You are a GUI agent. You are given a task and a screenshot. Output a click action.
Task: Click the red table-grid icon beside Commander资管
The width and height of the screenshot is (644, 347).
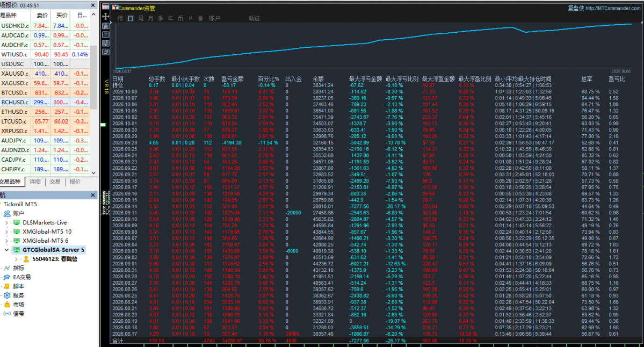click(106, 7)
